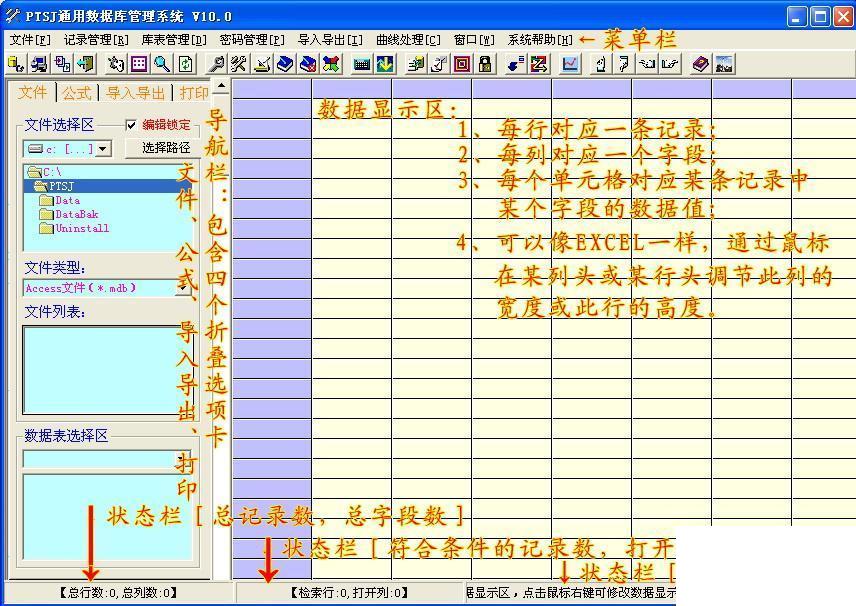Viewport: 856px width, 606px height.
Task: Click the concentric red squares icon
Action: 462,64
